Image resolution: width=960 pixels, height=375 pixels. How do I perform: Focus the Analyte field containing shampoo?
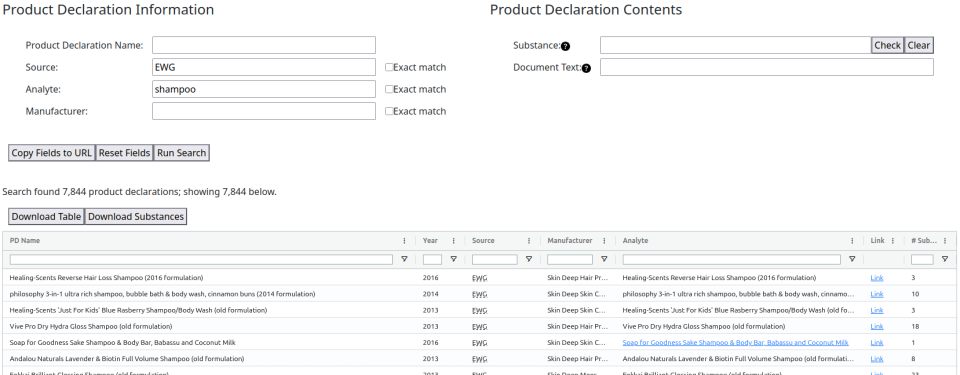(x=264, y=89)
